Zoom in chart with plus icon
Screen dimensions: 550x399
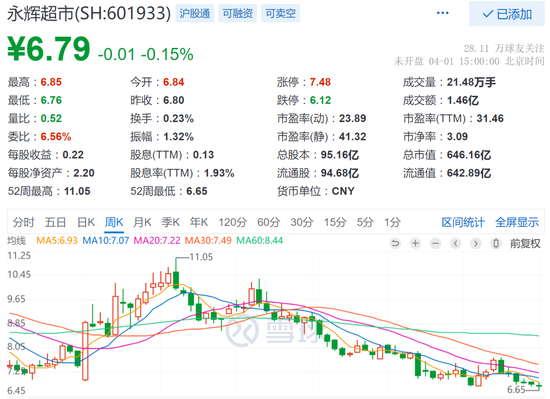pos(415,243)
